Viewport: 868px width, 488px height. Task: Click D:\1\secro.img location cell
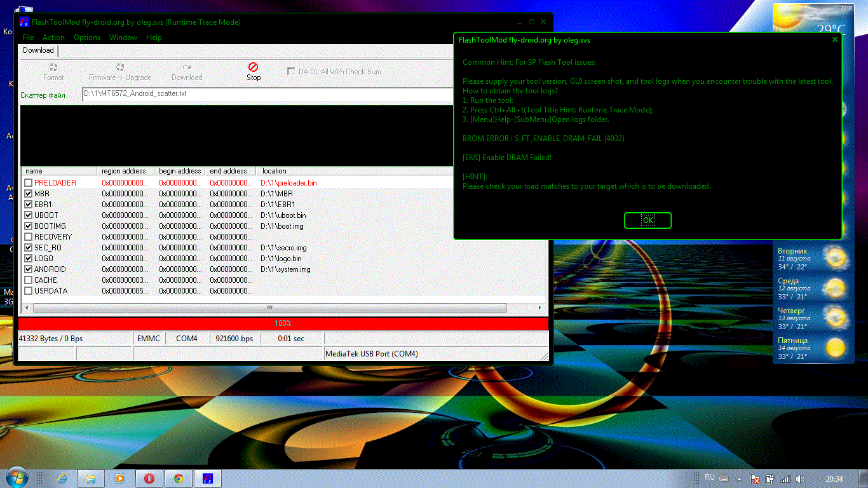(x=283, y=248)
